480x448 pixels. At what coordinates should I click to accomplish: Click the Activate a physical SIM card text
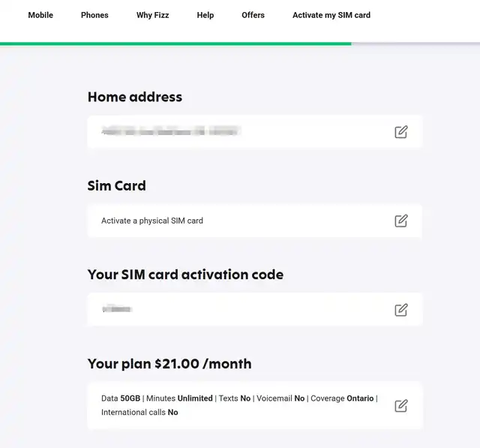click(x=152, y=221)
